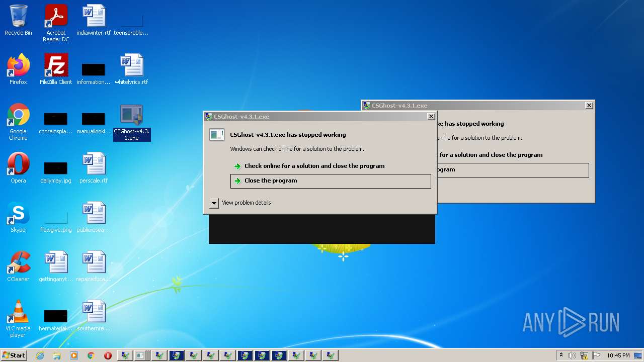Launch Google Chrome desktop shortcut
This screenshot has height=362, width=644.
click(x=18, y=122)
